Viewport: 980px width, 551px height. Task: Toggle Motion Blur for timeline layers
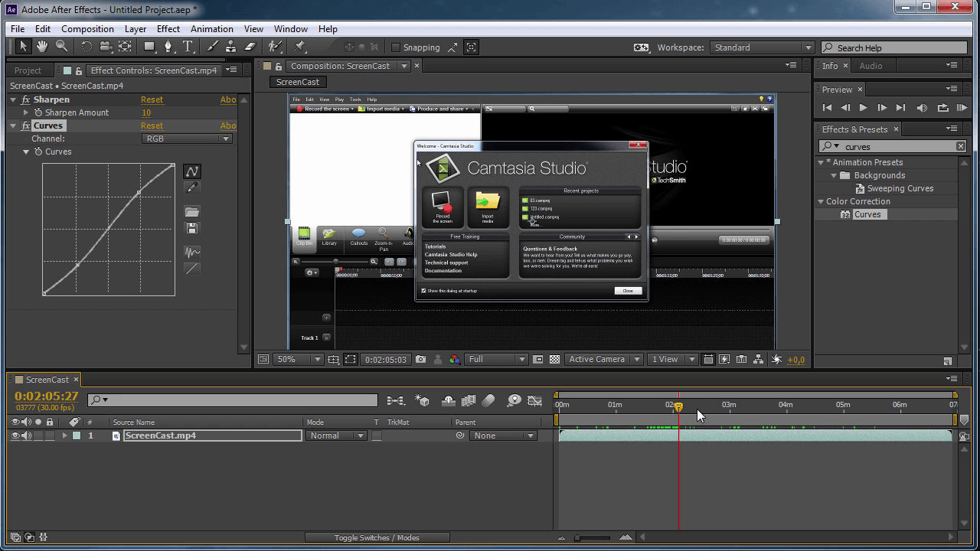pyautogui.click(x=488, y=400)
